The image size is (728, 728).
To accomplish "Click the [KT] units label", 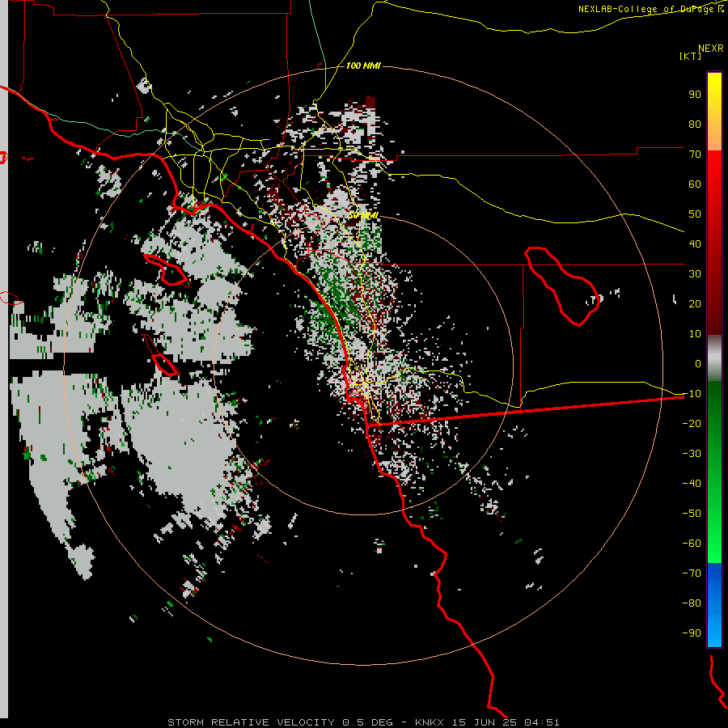I will point(691,56).
